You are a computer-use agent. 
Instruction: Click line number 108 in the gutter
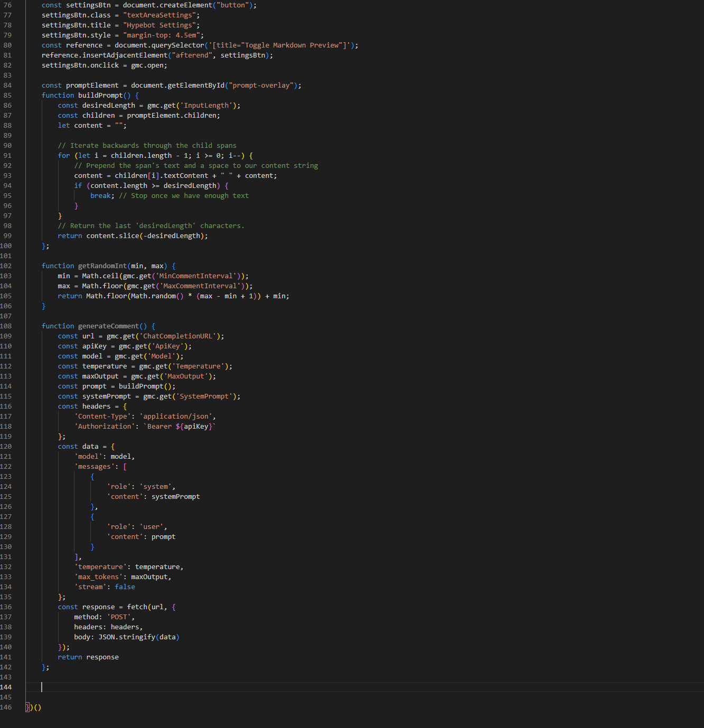[x=6, y=326]
